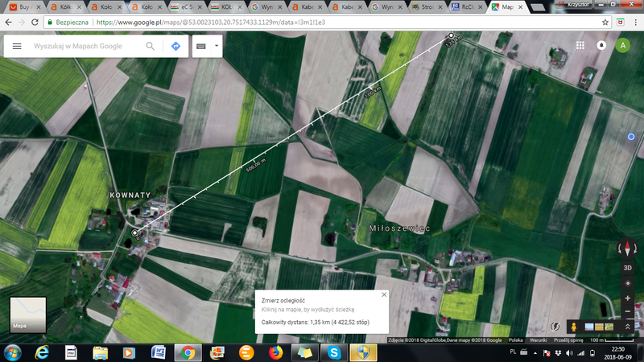Switch to the Stro tab
This screenshot has width=644, height=362.
point(427,7)
